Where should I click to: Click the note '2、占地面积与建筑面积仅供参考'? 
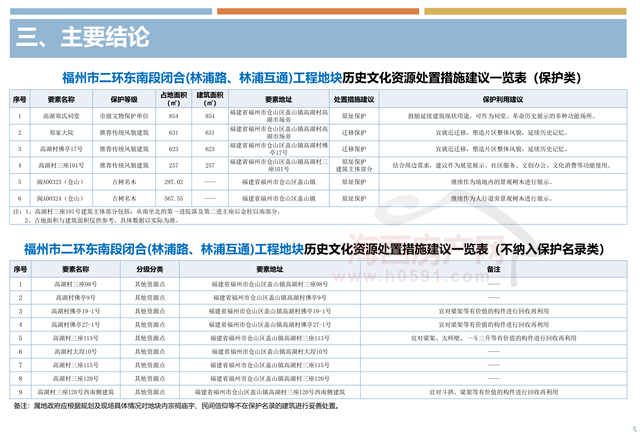click(102, 220)
